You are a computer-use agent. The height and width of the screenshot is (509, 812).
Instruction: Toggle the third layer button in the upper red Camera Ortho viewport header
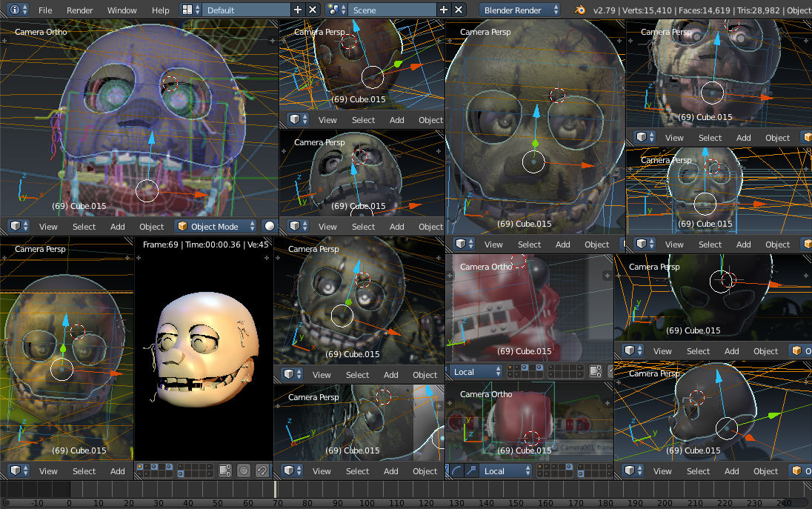tap(525, 367)
